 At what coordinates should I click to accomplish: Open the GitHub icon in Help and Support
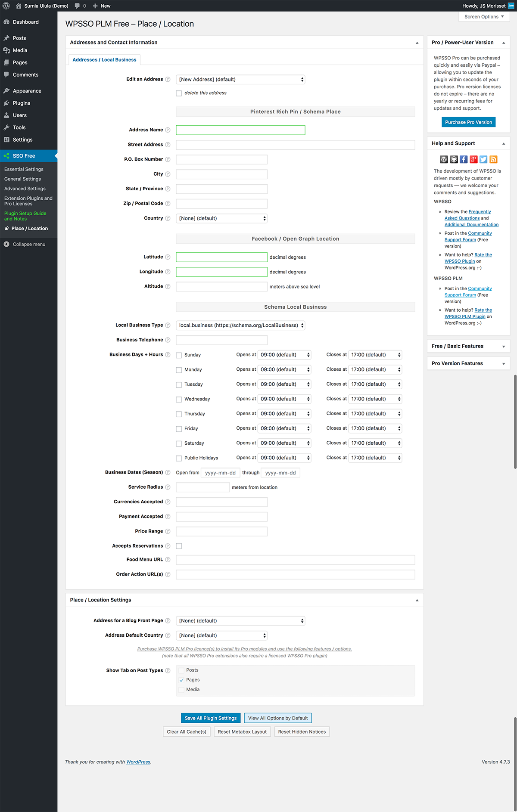pyautogui.click(x=454, y=160)
